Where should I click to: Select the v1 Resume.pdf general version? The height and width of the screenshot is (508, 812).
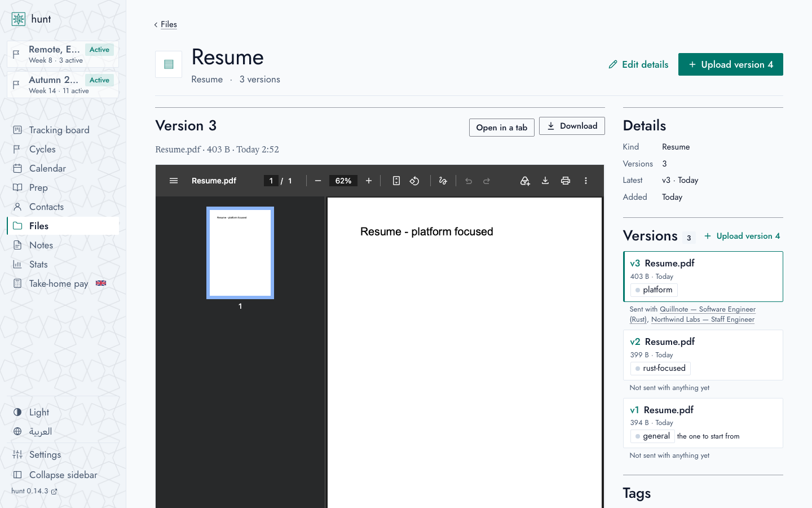[703, 423]
